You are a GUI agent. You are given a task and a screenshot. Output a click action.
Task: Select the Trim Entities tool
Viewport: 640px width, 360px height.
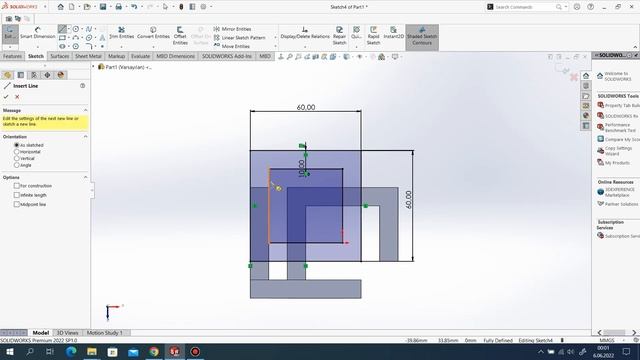click(x=121, y=33)
